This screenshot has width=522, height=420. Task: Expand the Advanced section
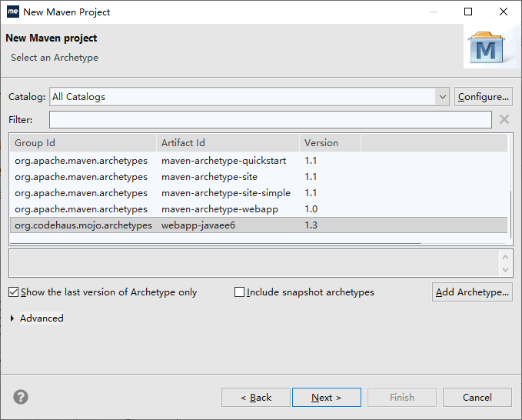coord(12,318)
